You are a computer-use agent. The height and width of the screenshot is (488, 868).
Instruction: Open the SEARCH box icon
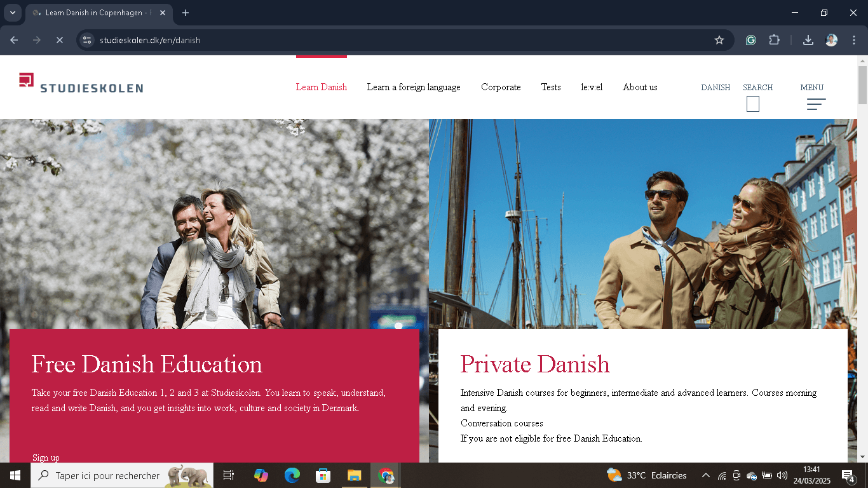[752, 103]
